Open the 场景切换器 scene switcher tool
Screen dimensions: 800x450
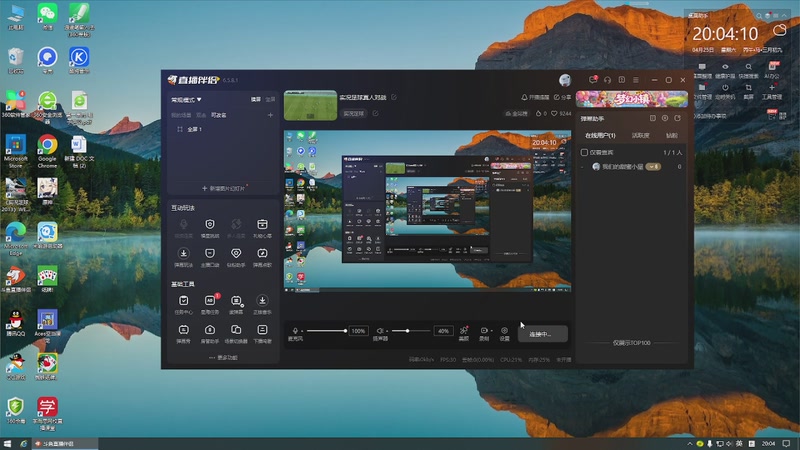point(236,334)
